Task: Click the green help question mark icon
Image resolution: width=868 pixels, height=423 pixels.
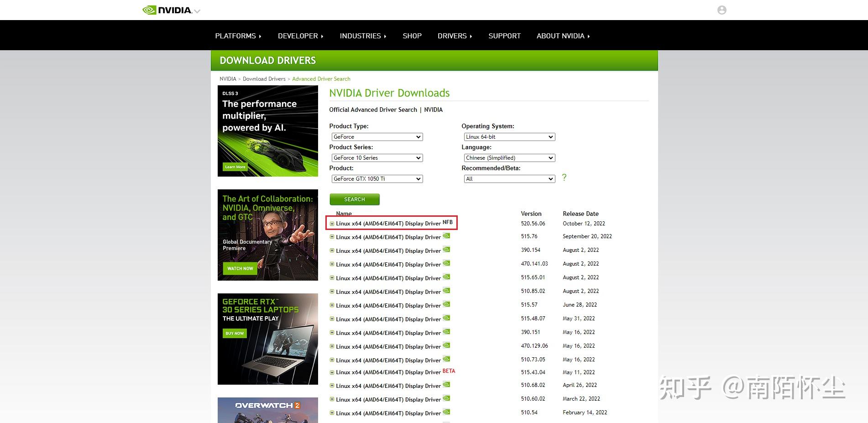Action: click(x=564, y=178)
